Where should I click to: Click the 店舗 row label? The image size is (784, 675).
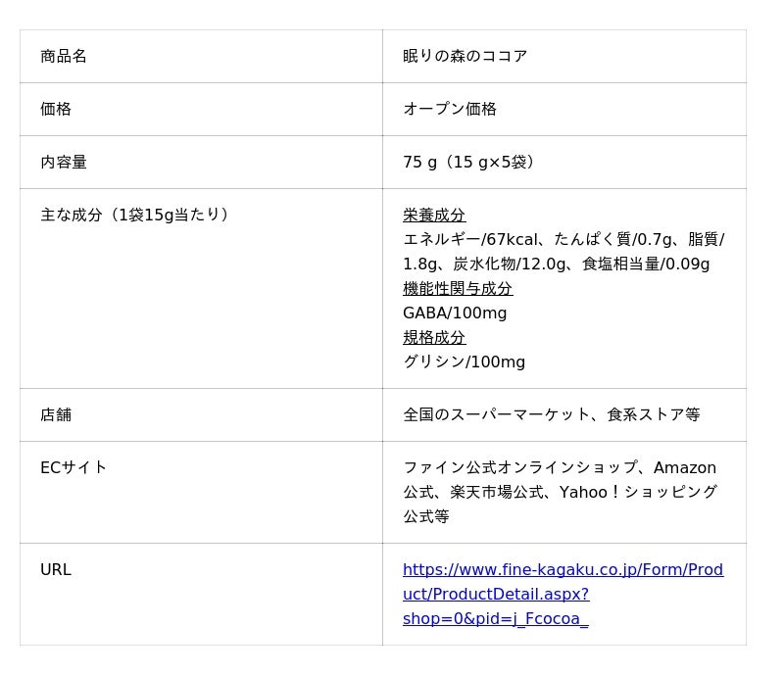56,415
